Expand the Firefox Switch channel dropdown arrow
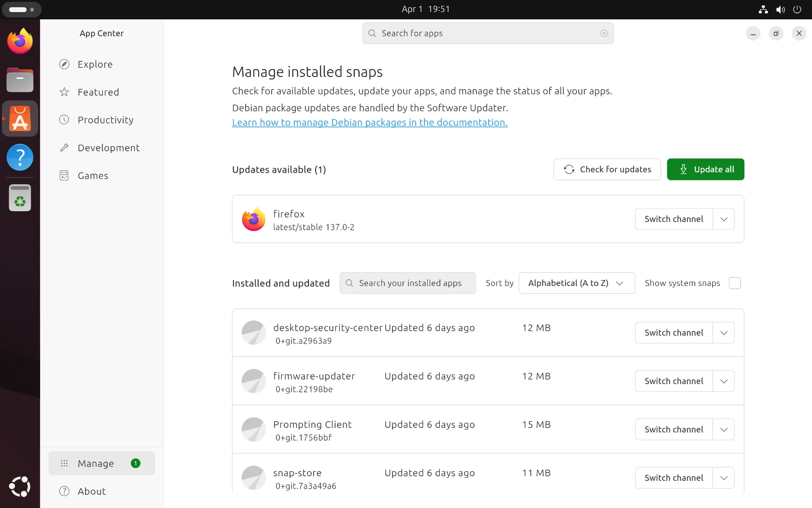The height and width of the screenshot is (508, 812). (724, 219)
